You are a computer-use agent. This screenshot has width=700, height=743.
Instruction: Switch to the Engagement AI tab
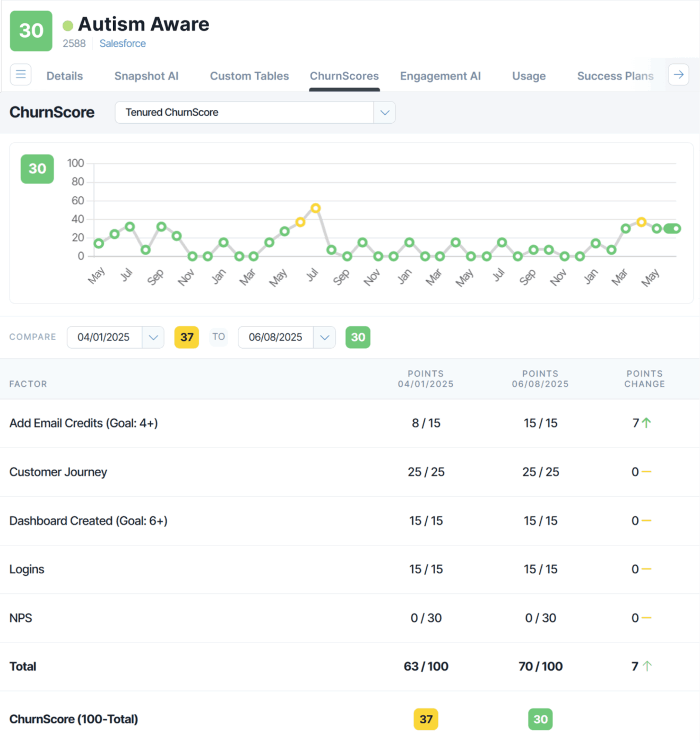[x=440, y=76]
